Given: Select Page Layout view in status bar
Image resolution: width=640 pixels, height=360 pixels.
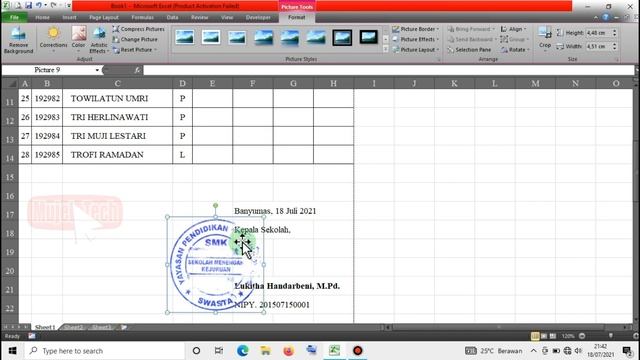Looking at the screenshot, I should [544, 336].
